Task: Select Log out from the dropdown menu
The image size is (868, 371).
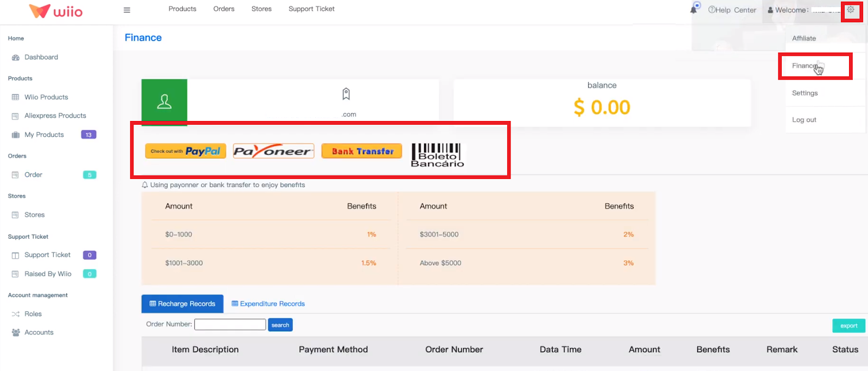Action: [x=804, y=120]
